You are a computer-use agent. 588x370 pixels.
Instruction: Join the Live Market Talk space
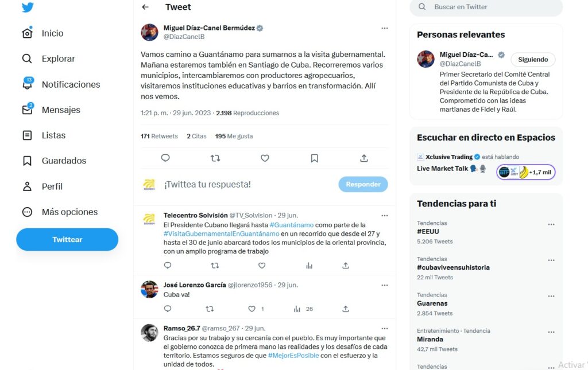(525, 172)
